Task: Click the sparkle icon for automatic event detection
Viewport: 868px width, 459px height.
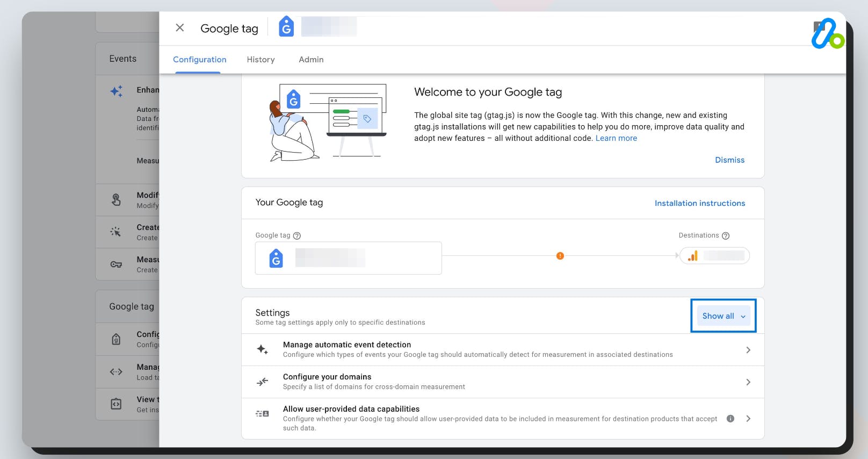Action: point(262,349)
